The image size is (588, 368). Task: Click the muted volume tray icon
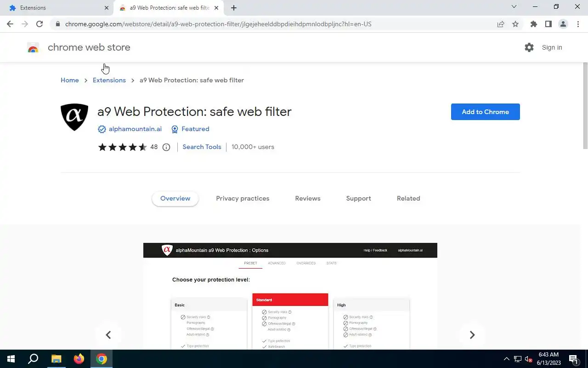(x=528, y=359)
